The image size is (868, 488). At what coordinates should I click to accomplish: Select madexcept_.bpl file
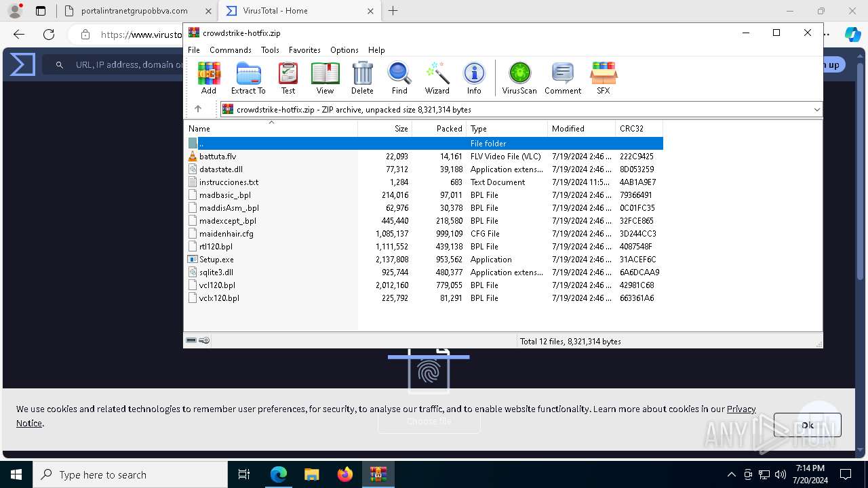pyautogui.click(x=424, y=221)
